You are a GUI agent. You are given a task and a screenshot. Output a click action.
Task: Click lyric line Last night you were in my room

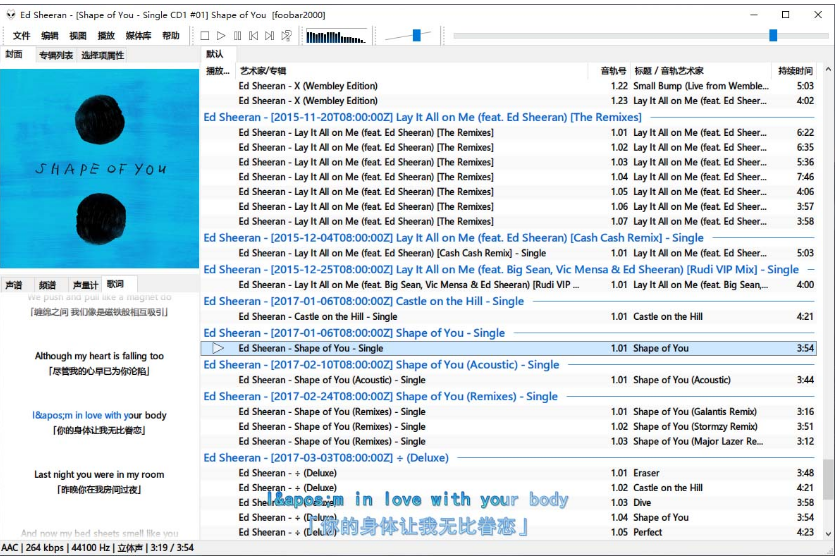(100, 474)
